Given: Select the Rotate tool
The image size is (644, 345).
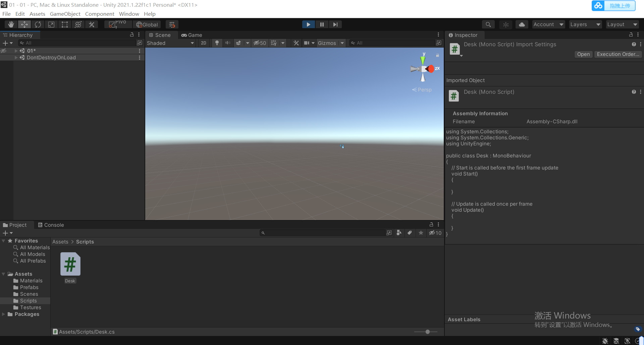Looking at the screenshot, I should coord(38,24).
